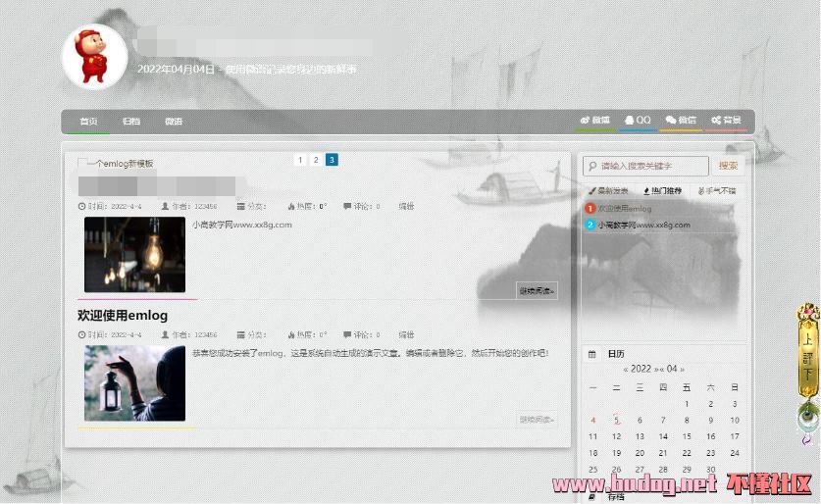Open the pig avatar profile image
821x504 pixels.
click(95, 57)
